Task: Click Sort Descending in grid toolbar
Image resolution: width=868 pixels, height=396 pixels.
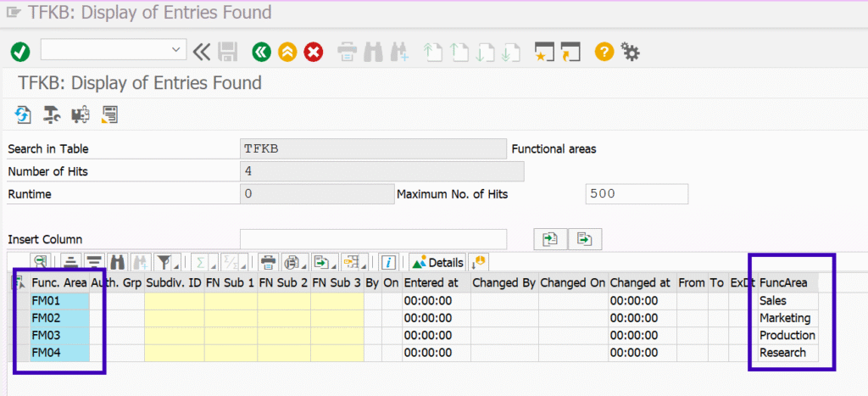Action: [95, 261]
